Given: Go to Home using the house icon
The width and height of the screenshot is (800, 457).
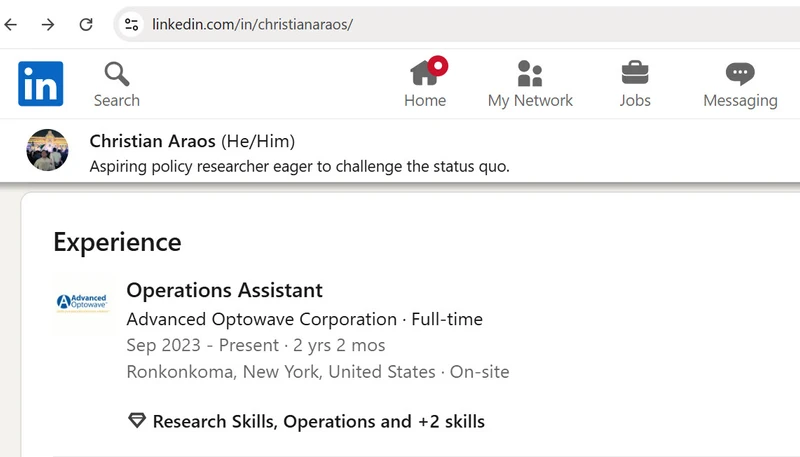Looking at the screenshot, I should (425, 73).
